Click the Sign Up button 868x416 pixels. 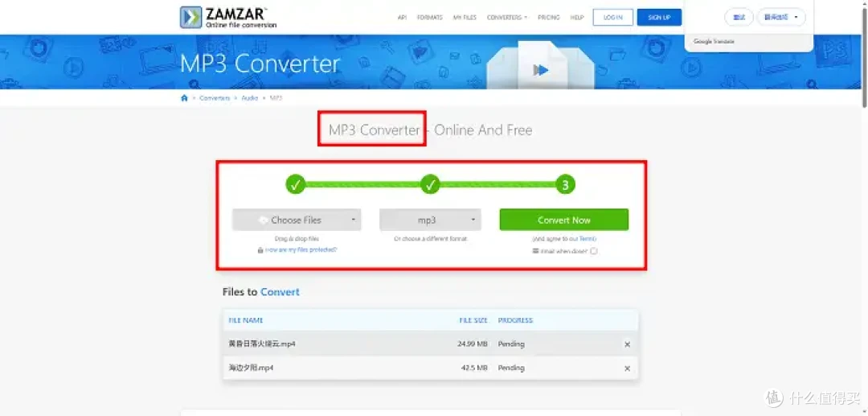[x=659, y=17]
